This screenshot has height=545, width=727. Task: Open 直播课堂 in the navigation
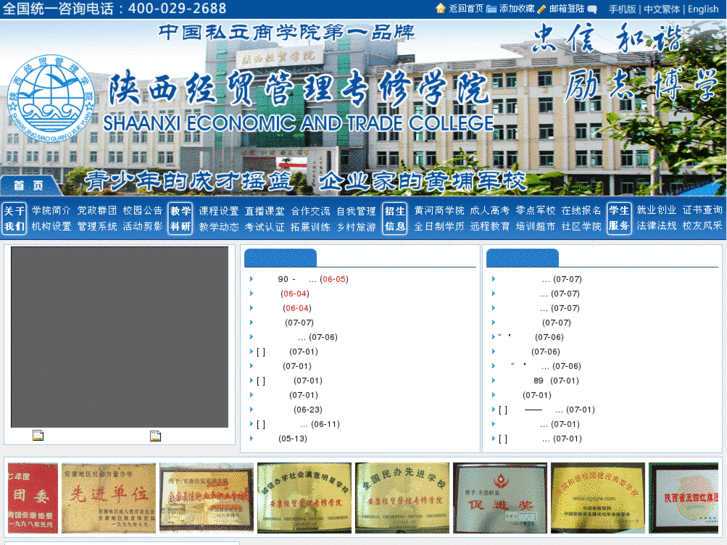tap(264, 211)
